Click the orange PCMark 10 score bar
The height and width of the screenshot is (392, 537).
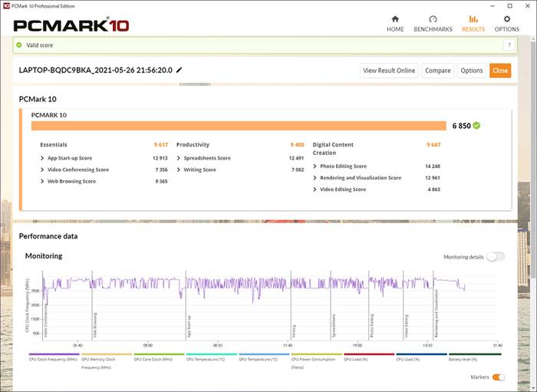coord(239,126)
